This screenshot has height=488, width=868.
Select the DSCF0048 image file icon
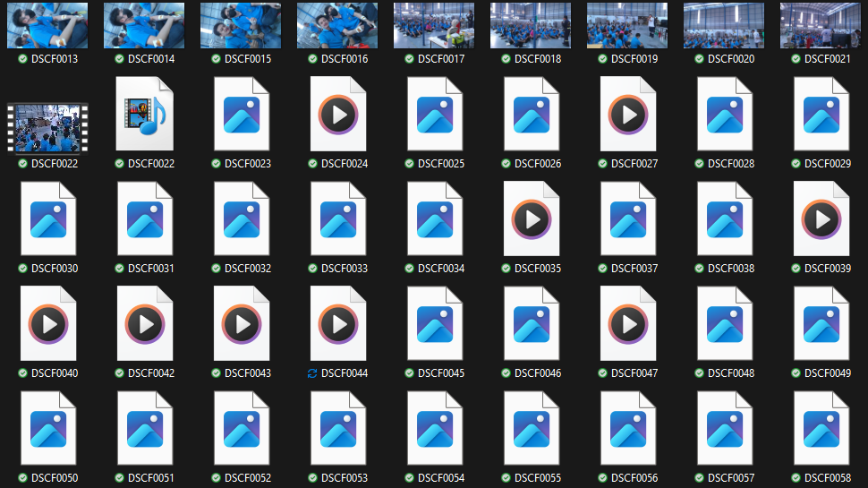pos(725,323)
